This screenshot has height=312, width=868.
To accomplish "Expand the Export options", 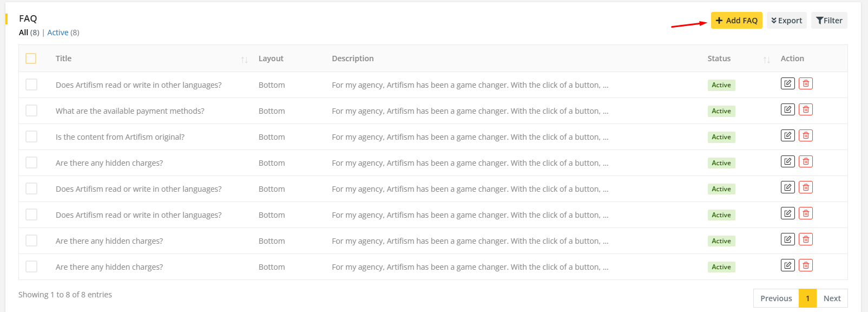I will [786, 21].
